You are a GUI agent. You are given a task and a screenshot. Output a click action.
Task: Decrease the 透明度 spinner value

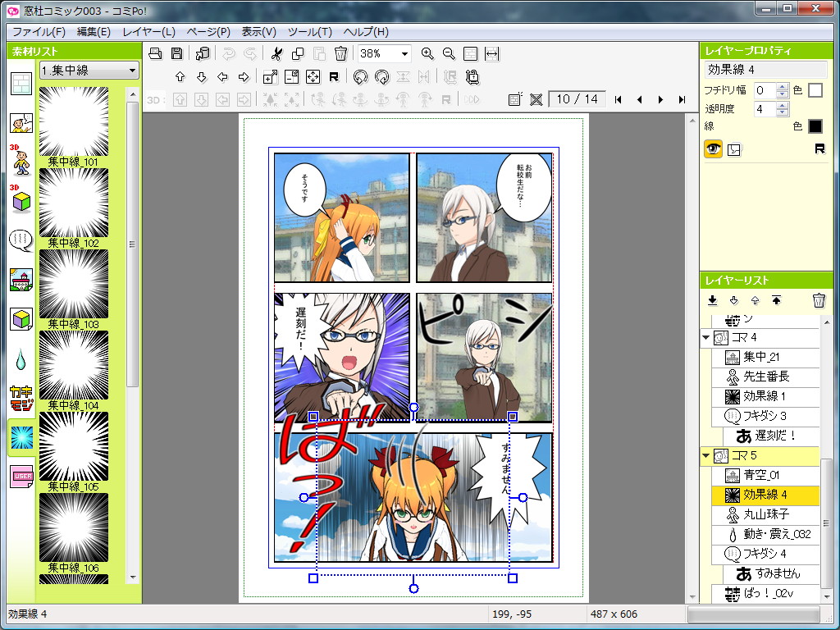[x=782, y=112]
